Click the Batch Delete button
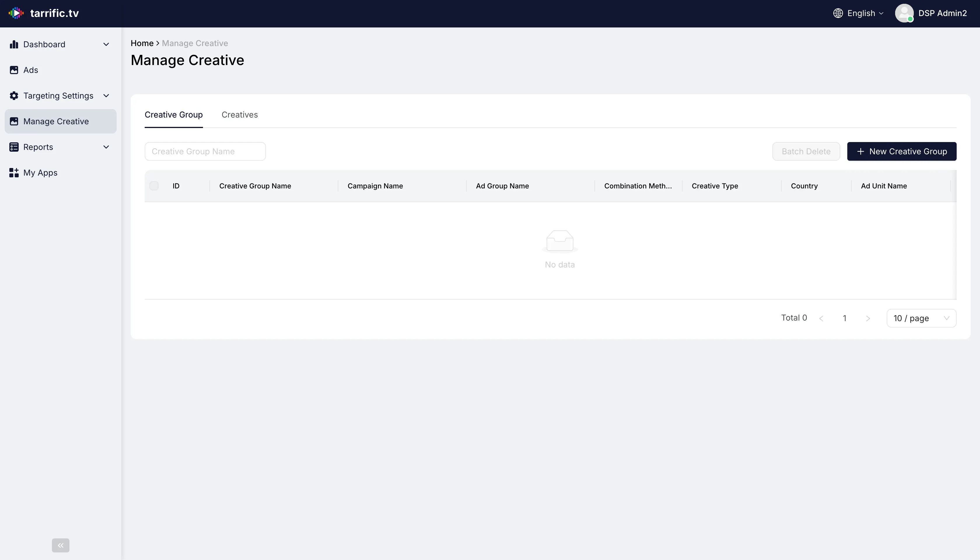The height and width of the screenshot is (560, 980). pyautogui.click(x=806, y=152)
